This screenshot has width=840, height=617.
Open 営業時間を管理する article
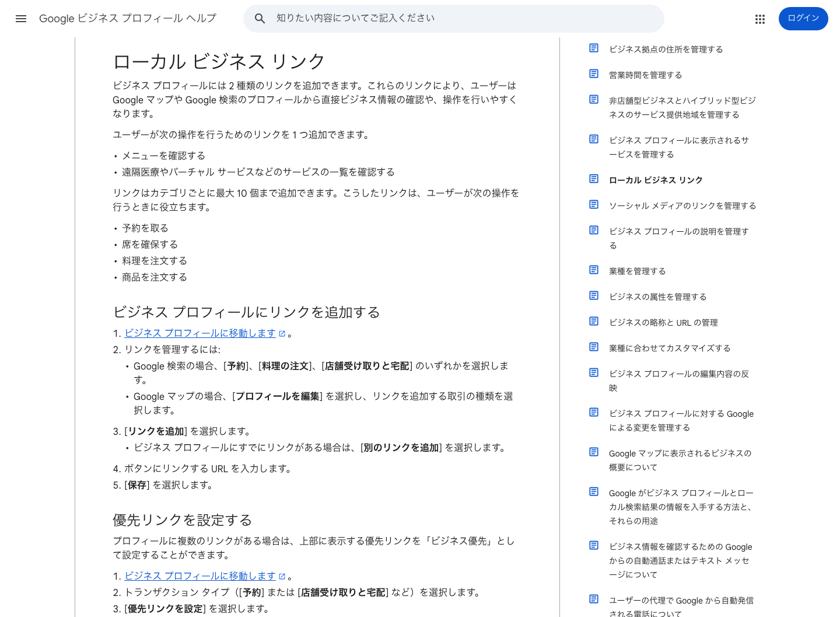tap(645, 75)
